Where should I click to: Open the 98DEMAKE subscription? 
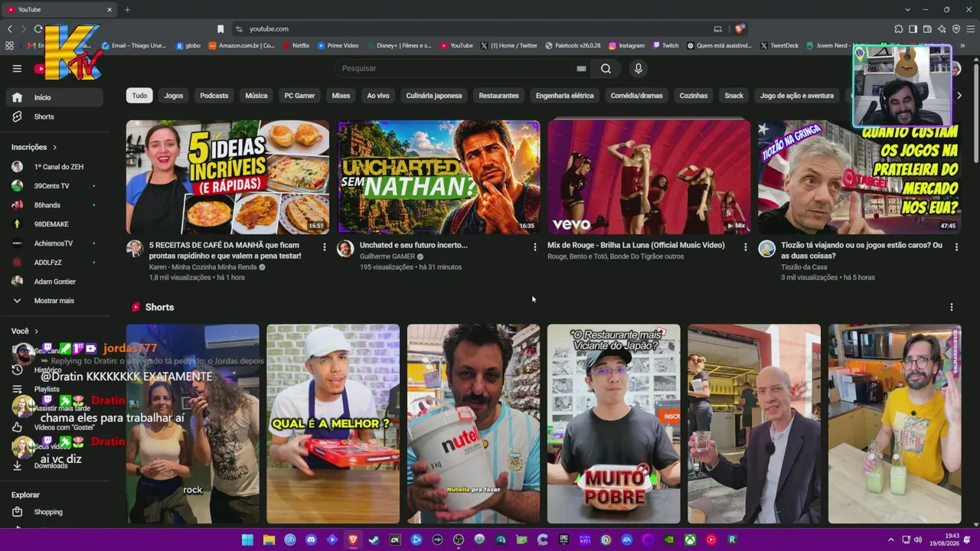point(54,224)
